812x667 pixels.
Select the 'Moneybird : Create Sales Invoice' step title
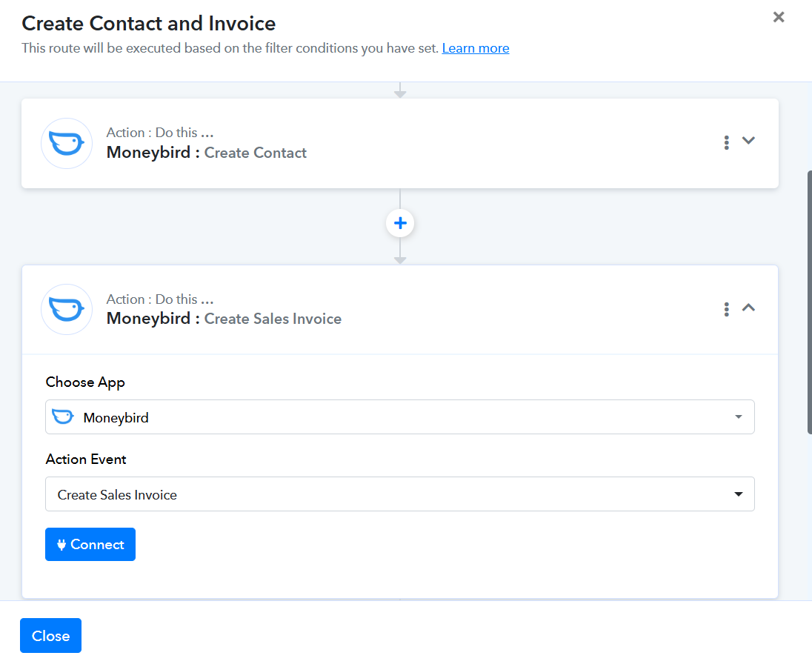point(224,319)
